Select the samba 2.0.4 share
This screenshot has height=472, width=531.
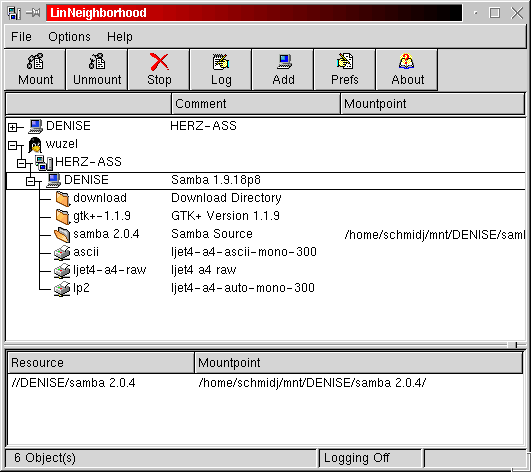(106, 234)
